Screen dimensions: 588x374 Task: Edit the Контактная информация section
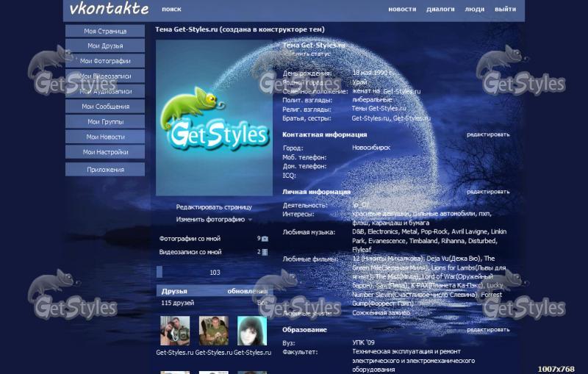coord(487,135)
